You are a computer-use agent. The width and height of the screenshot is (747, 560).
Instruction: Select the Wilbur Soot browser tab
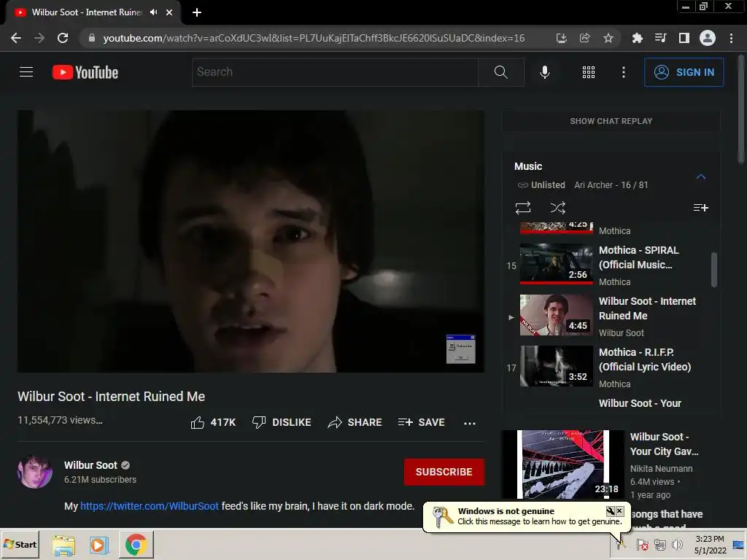[87, 12]
